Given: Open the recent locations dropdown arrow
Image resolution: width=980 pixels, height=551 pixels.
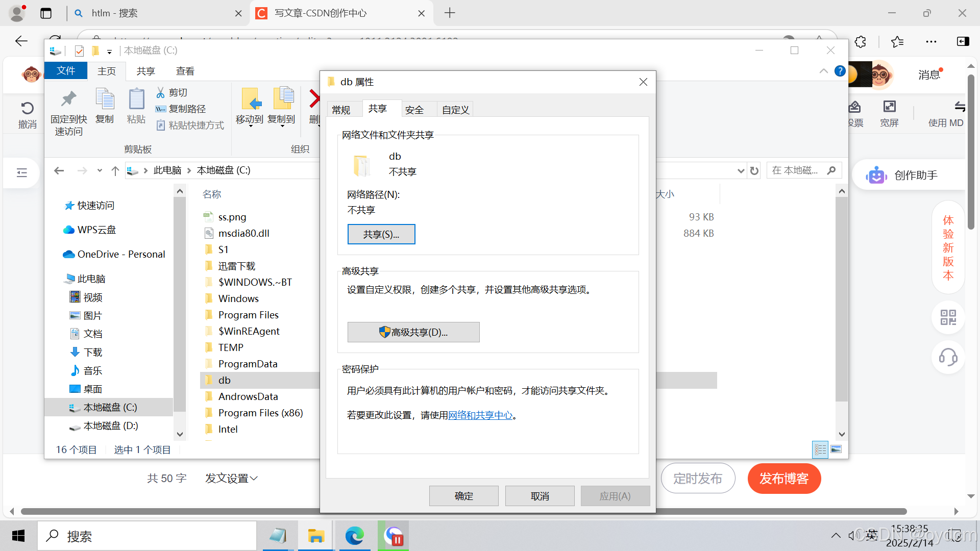Looking at the screenshot, I should coord(100,170).
